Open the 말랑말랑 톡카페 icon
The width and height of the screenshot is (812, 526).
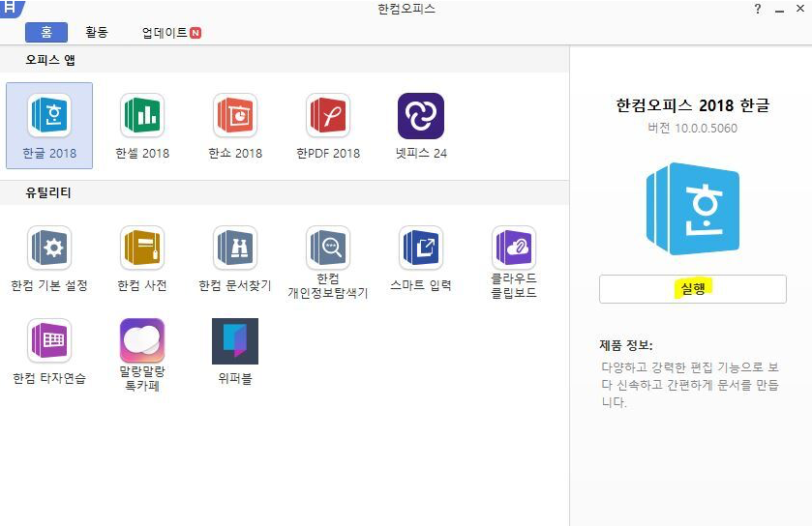coord(142,340)
